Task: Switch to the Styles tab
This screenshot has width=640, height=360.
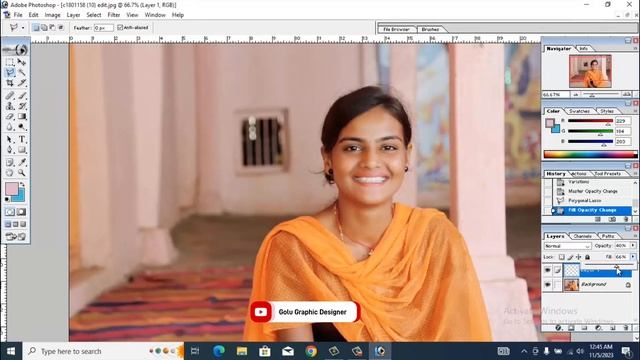Action: tap(607, 111)
